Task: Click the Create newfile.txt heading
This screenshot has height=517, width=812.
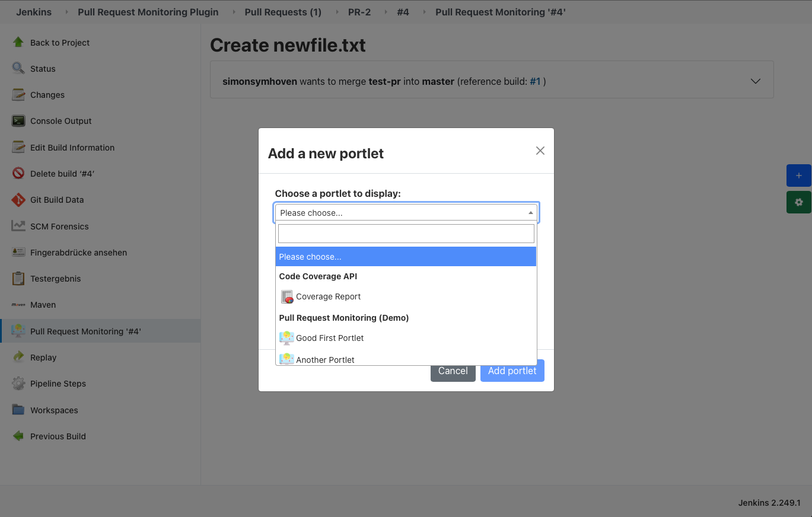Action: coord(288,45)
